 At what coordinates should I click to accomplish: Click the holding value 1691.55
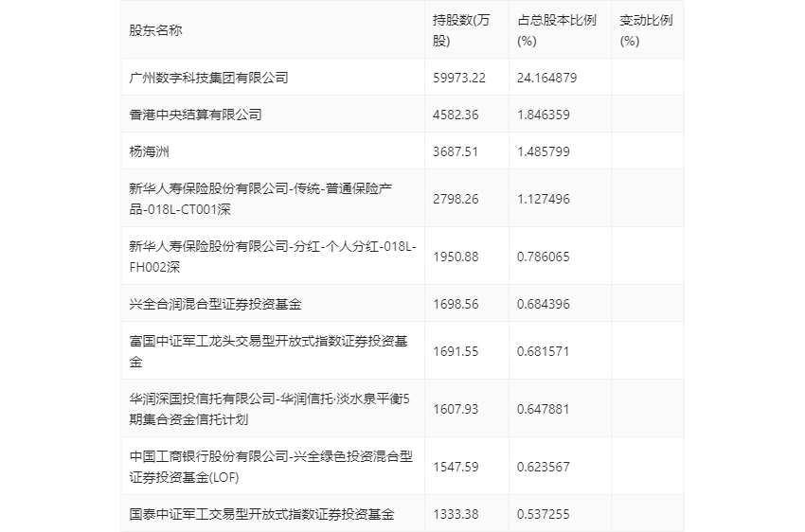point(456,351)
